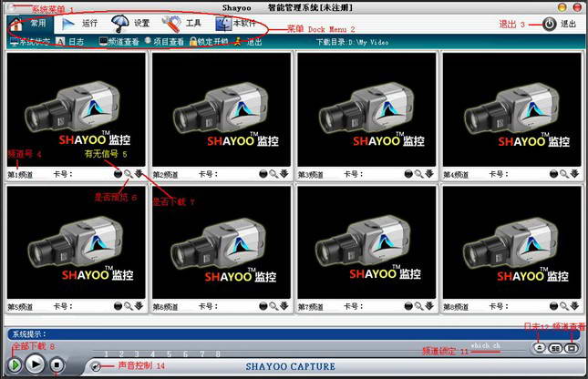
Task: Click the download arrow of 第1频道
Action: tap(139, 174)
